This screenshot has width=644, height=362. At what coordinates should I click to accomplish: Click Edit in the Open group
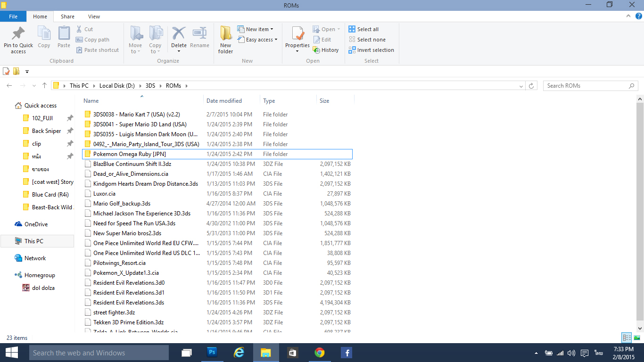pyautogui.click(x=322, y=40)
